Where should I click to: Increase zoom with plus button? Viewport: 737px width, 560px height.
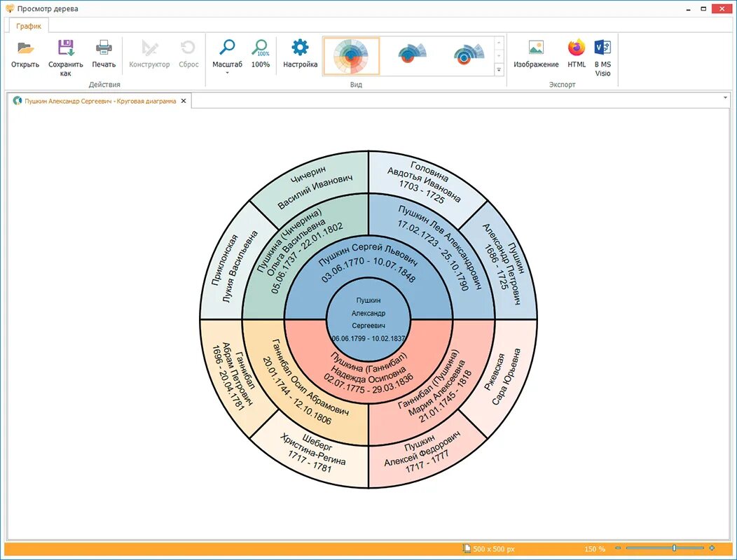[712, 548]
